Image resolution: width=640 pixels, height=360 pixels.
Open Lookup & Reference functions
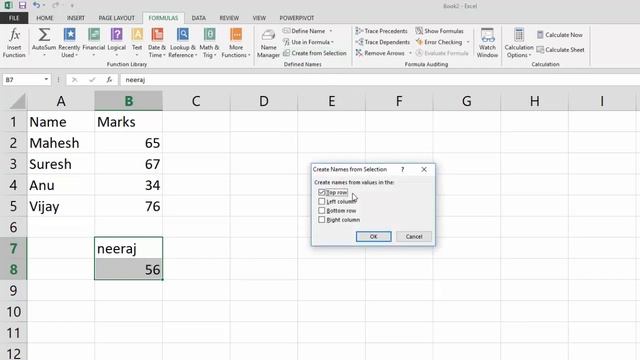[x=182, y=43]
